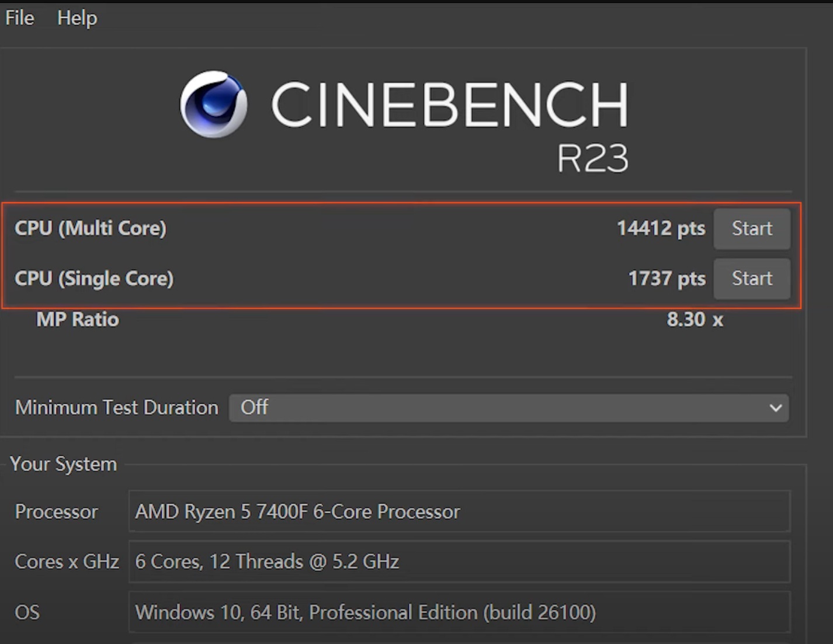Viewport: 833px width, 644px height.
Task: Click the Cinebench sphere logo
Action: [x=213, y=105]
